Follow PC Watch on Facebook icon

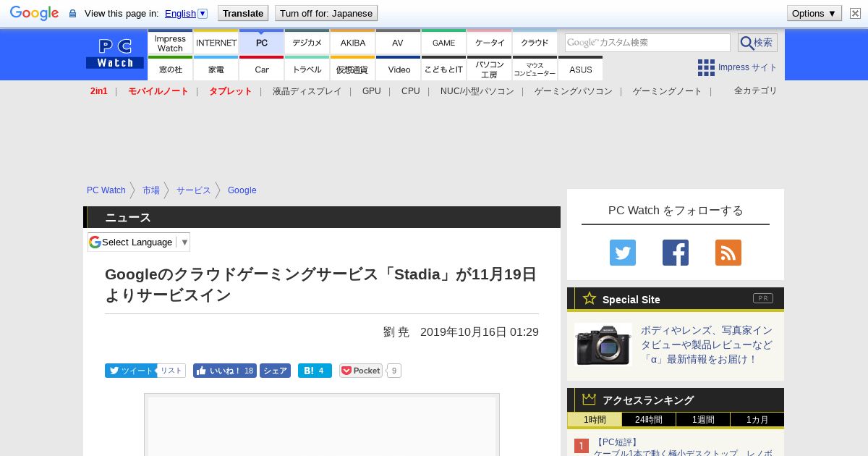coord(676,253)
